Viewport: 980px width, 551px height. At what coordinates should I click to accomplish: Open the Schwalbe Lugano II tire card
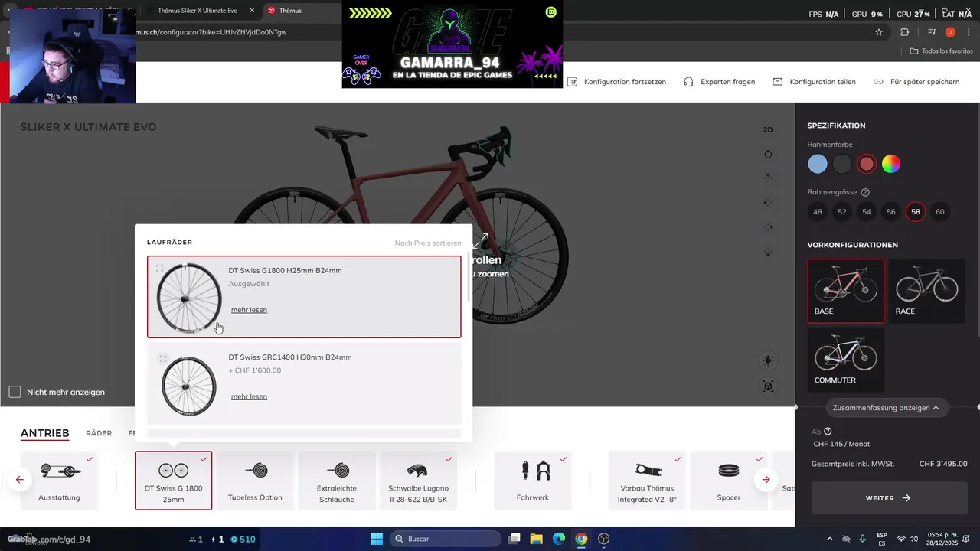click(418, 481)
